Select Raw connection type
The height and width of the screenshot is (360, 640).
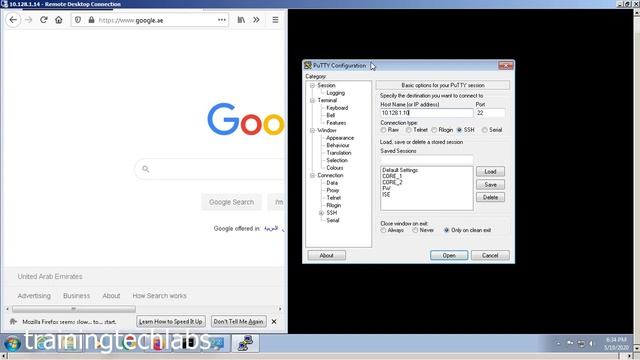(x=383, y=130)
